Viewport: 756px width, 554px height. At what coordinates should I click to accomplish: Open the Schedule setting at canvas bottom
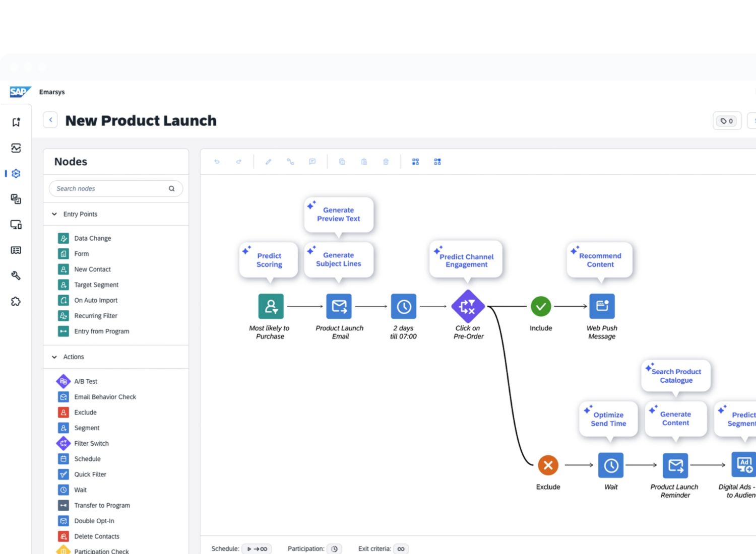point(257,549)
